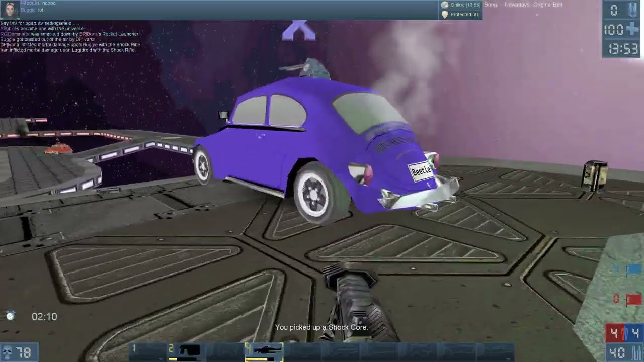This screenshot has width=644, height=362.
Task: Click the 02:10 countdown timer text
Action: (44, 316)
